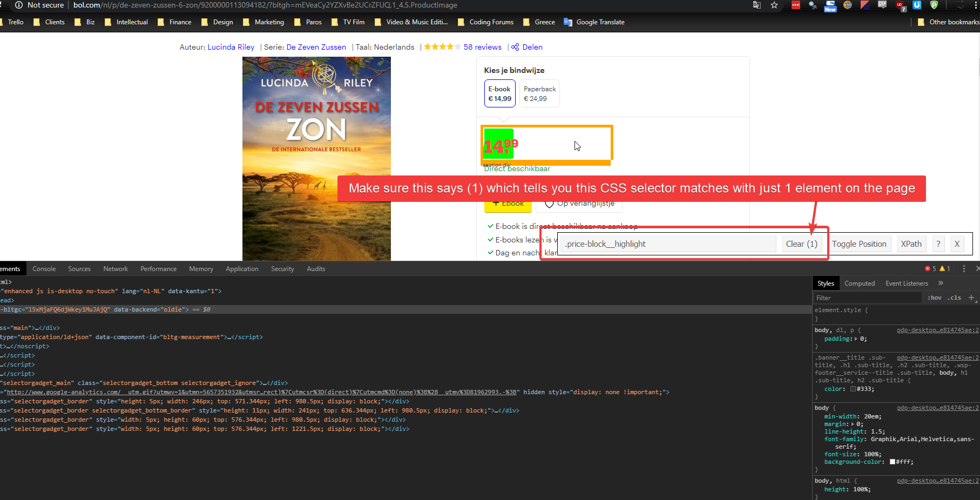Click the #fff background-color swatch
The height and width of the screenshot is (500, 980).
coord(893,462)
